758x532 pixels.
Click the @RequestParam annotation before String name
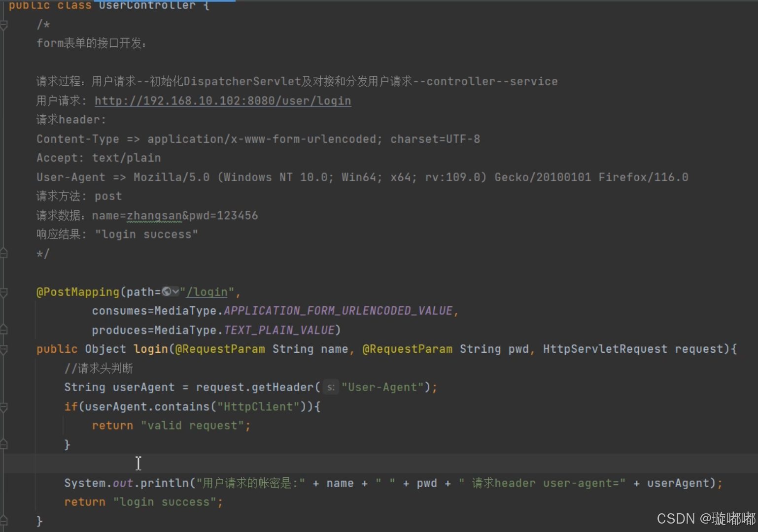tap(220, 349)
